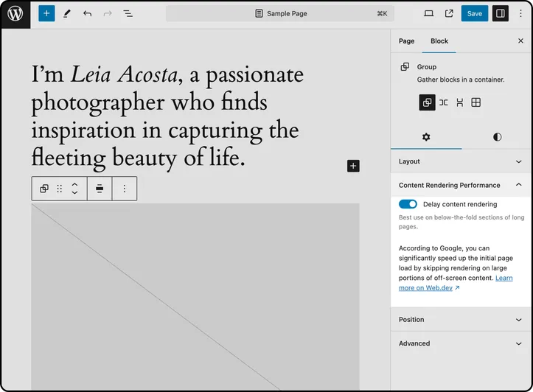
Task: Switch to the Page tab
Action: click(406, 41)
